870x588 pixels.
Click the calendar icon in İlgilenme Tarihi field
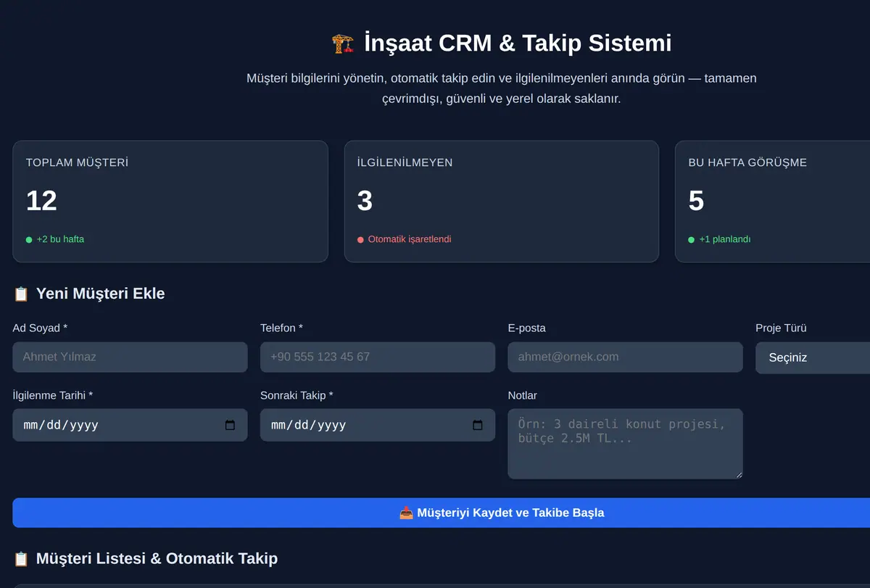(x=230, y=426)
